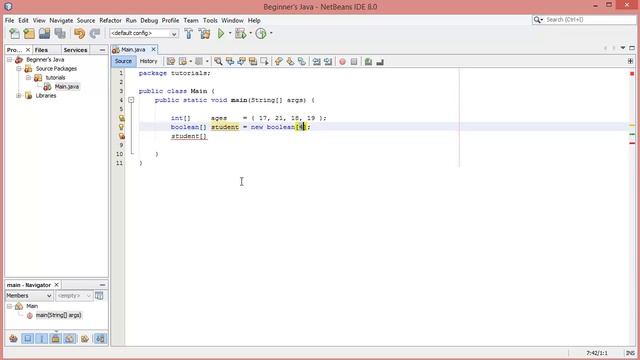Open the Debug menu
Screen dimensions: 640x360
pos(149,20)
